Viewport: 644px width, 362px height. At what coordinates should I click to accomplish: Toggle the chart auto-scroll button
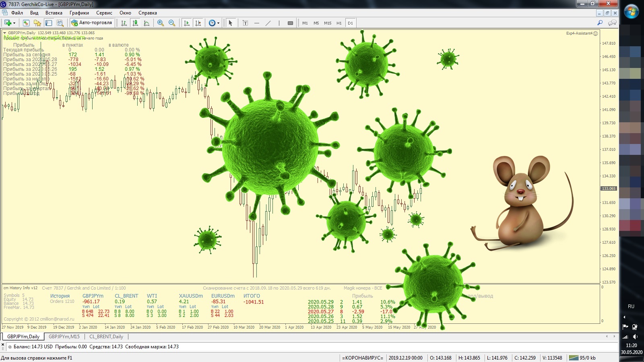187,23
